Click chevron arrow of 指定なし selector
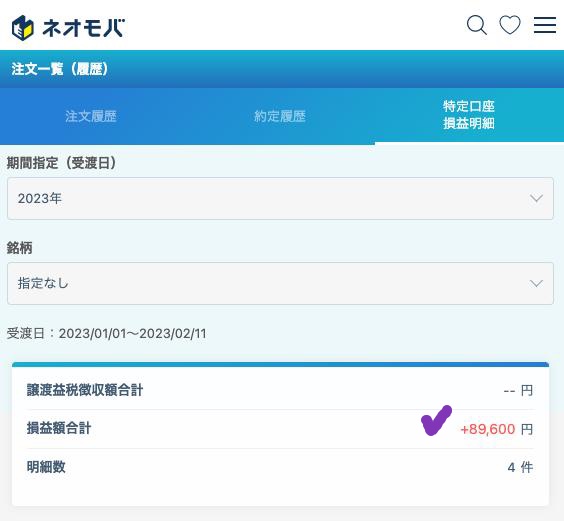This screenshot has width=564, height=521. click(x=536, y=284)
